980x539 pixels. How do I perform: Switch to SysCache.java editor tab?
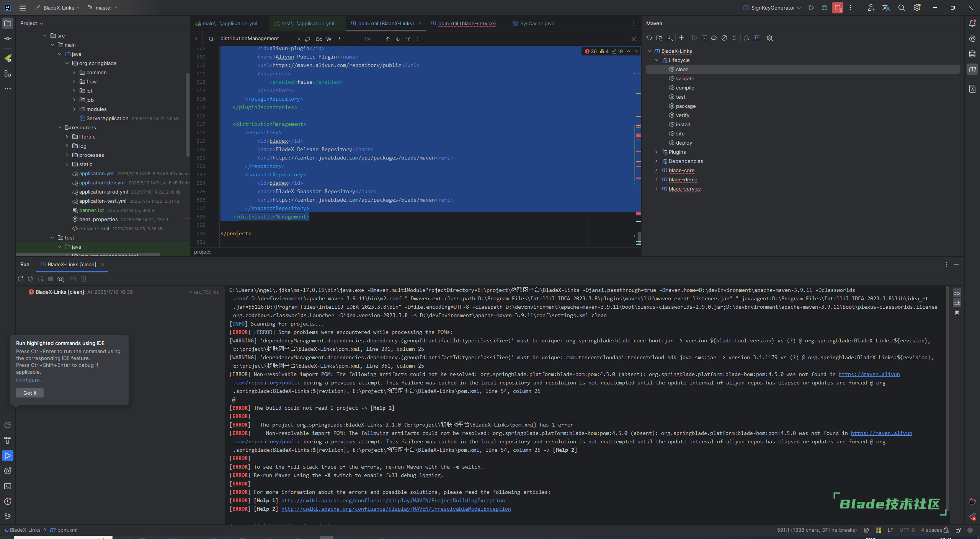(537, 23)
